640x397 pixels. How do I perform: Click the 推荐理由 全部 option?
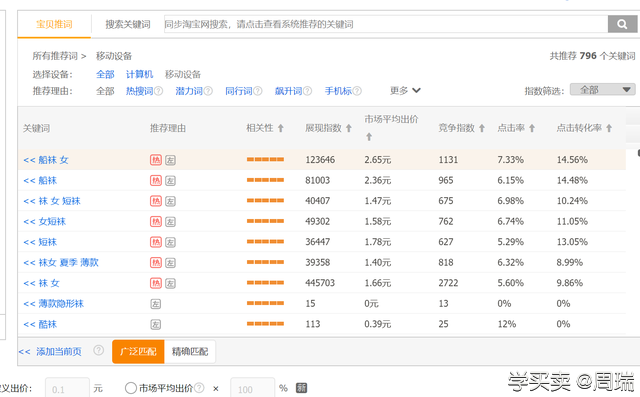pyautogui.click(x=105, y=91)
